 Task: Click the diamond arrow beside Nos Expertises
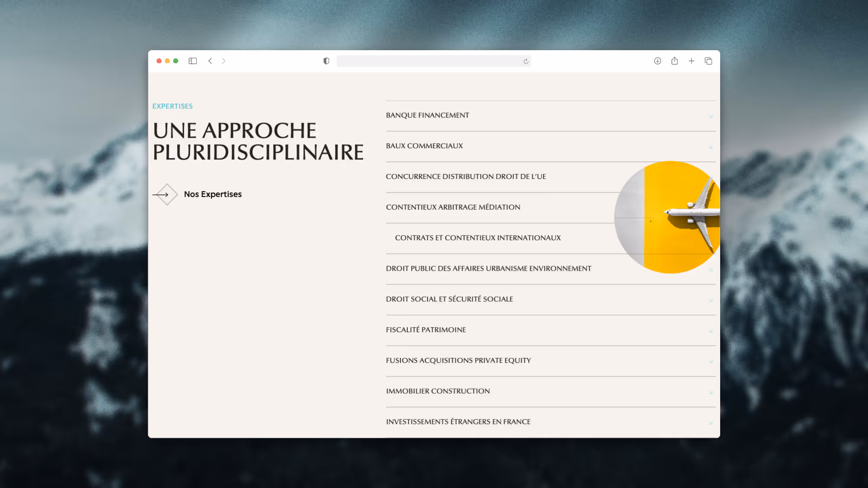[x=165, y=194]
